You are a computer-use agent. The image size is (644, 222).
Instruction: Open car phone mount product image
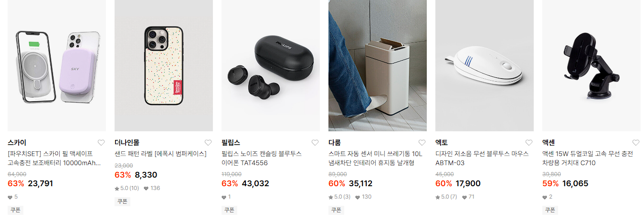click(591, 66)
